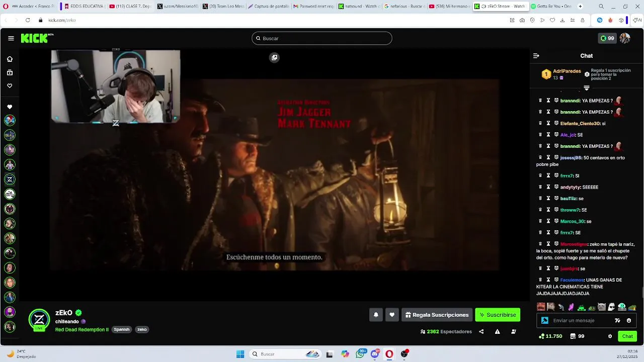Click the chat message input field

pos(581,320)
